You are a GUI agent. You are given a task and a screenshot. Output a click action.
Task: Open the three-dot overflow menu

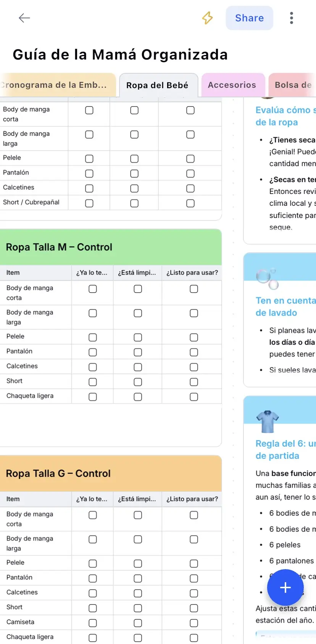[291, 18]
